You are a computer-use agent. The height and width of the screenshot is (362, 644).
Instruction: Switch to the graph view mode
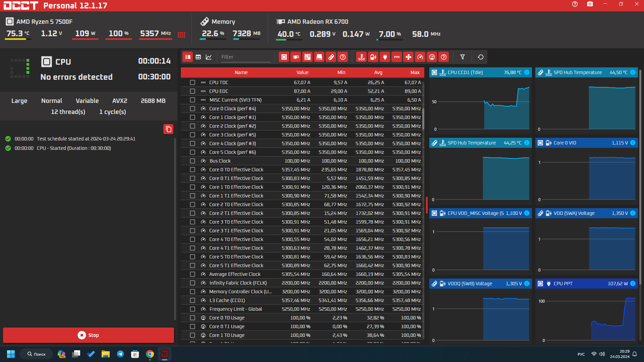coord(209,57)
